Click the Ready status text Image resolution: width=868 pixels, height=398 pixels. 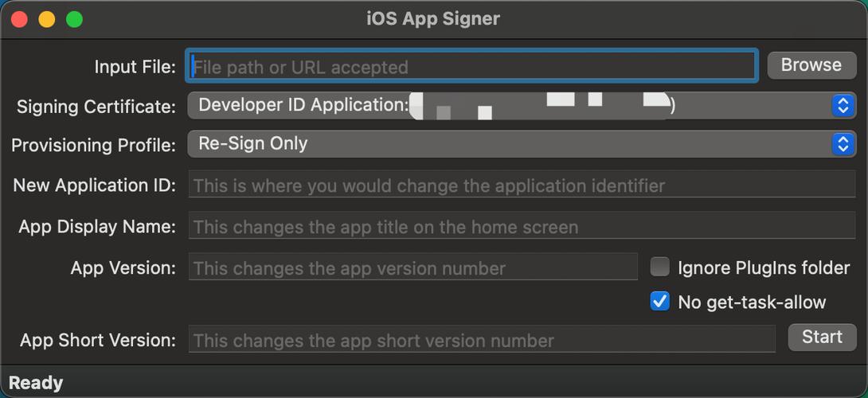pos(36,383)
